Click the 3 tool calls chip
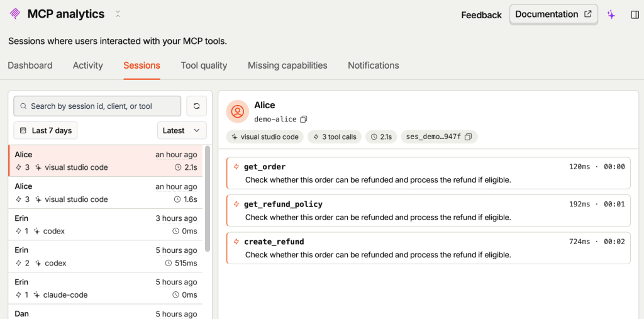The height and width of the screenshot is (319, 644). 335,137
